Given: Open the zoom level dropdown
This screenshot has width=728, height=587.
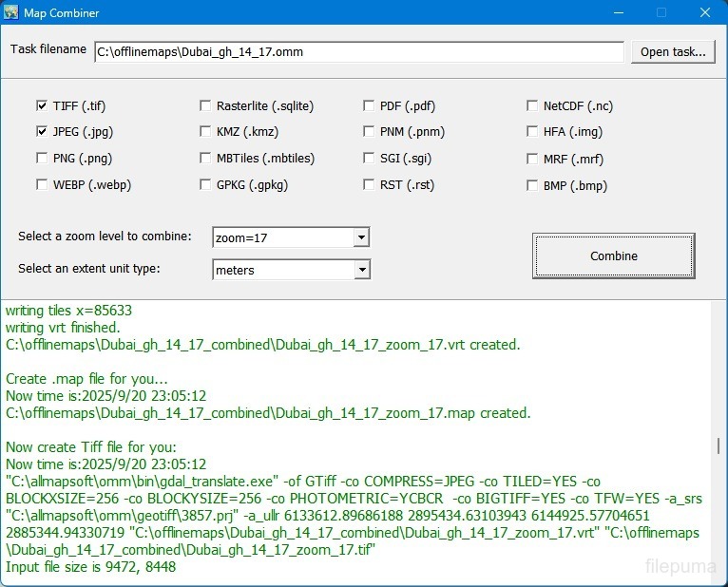Looking at the screenshot, I should (x=360, y=237).
